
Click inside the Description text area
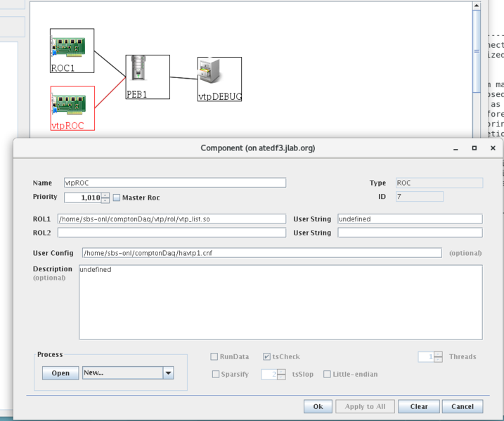[x=280, y=302]
